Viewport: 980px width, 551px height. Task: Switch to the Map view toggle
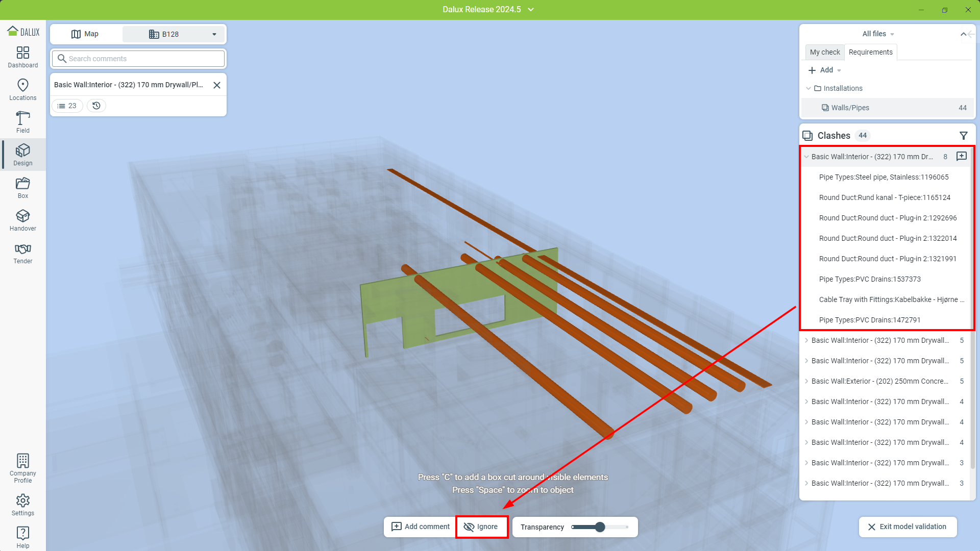click(x=85, y=34)
